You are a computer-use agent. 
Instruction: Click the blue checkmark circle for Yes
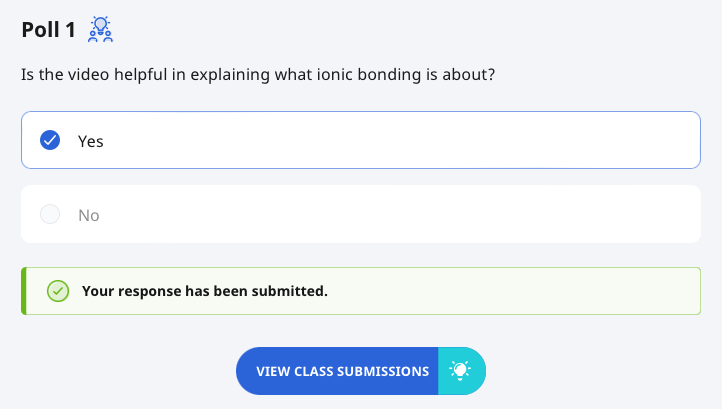[50, 140]
